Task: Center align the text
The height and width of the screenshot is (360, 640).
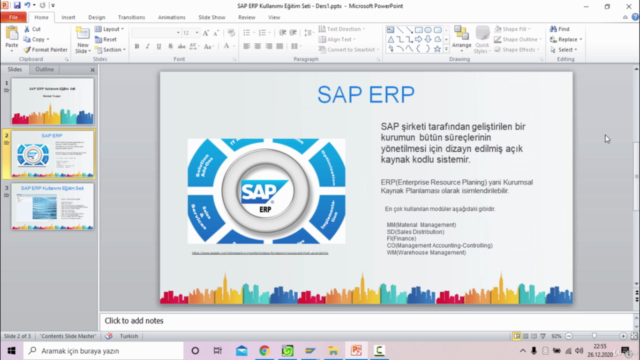Action: [x=258, y=47]
